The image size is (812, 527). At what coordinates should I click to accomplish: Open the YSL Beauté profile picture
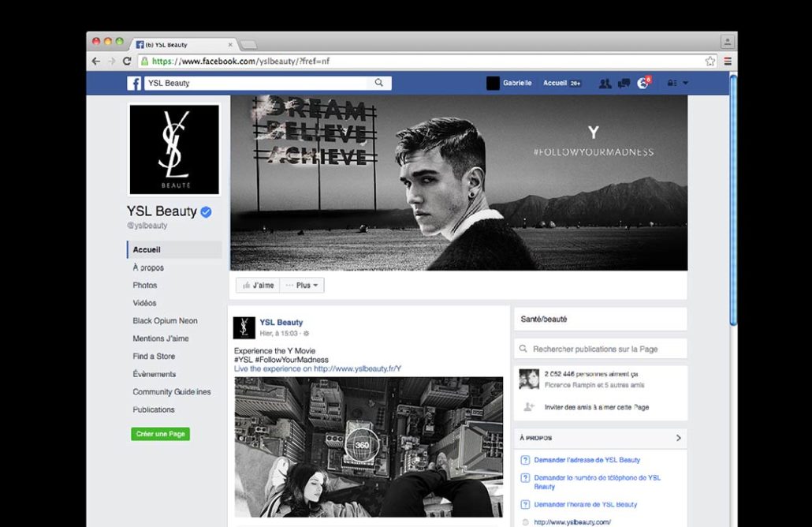[174, 149]
